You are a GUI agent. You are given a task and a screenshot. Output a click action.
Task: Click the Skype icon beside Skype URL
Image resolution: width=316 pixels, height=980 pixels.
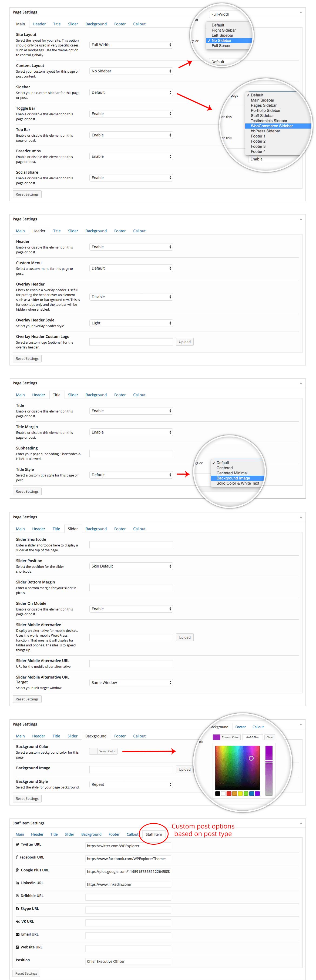point(18,908)
